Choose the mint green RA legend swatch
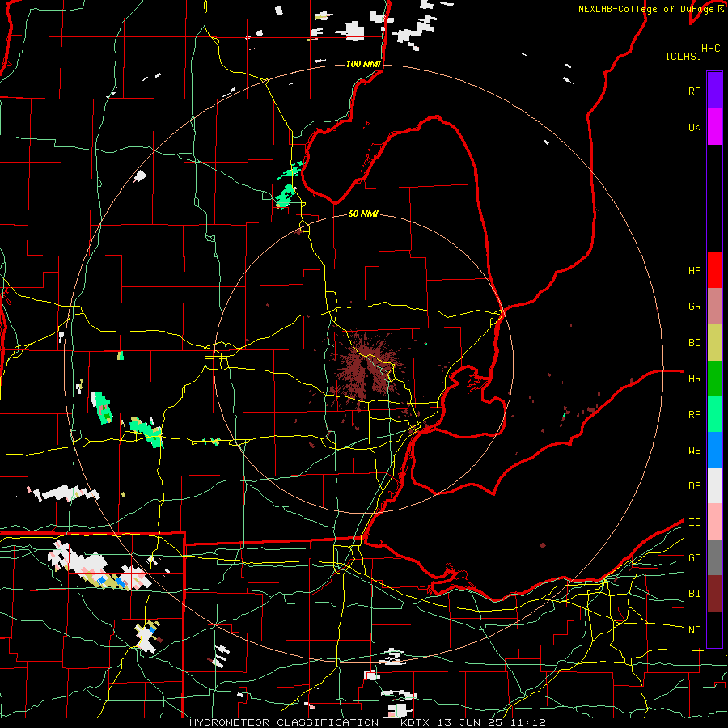The height and width of the screenshot is (728, 728). 714,414
